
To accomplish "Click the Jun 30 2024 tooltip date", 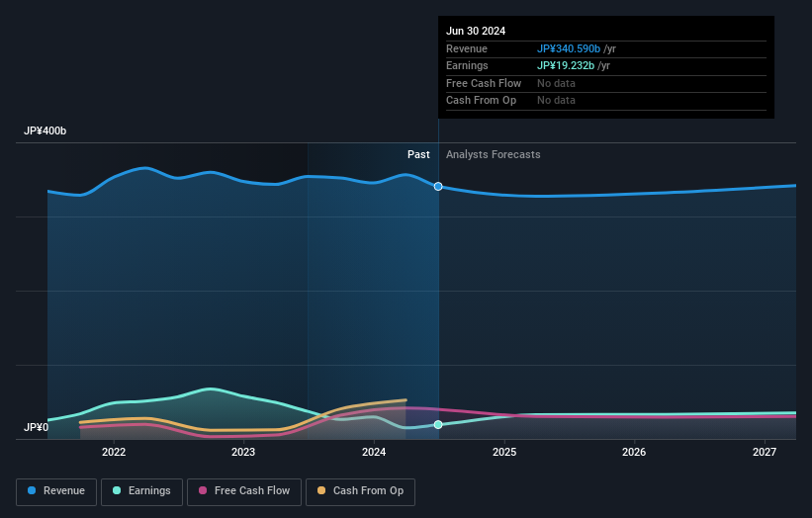I will (x=476, y=31).
